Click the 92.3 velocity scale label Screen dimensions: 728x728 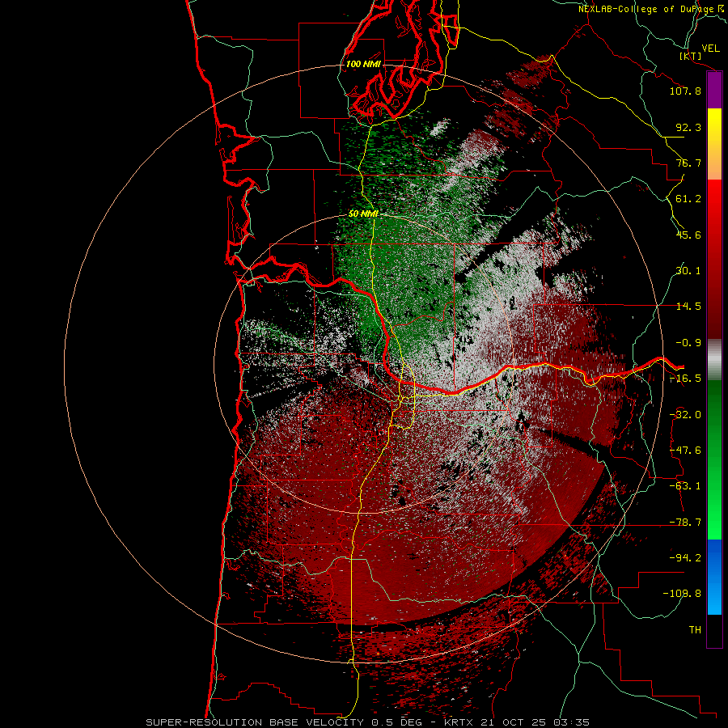(688, 127)
